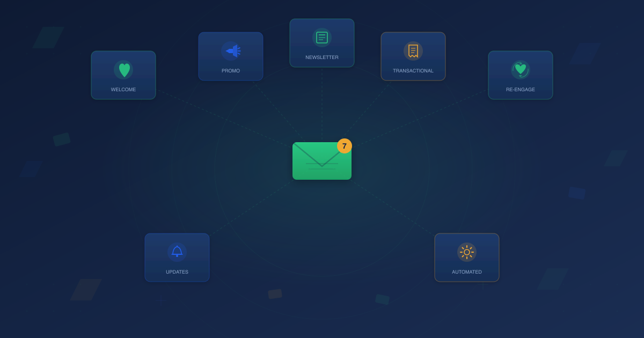This screenshot has width=644, height=338.
Task: Click the RE-ENGAGE label
Action: pyautogui.click(x=521, y=89)
